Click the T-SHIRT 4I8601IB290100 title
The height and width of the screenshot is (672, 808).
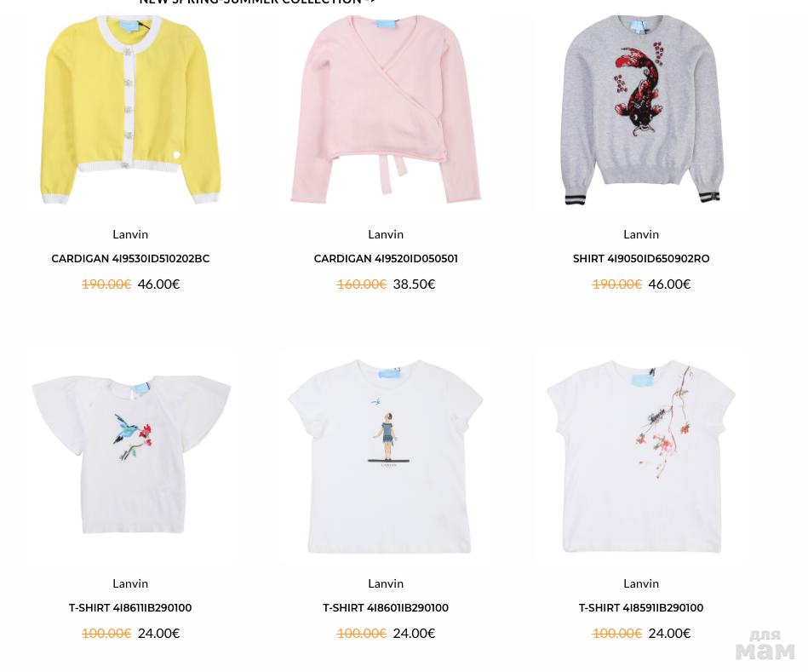[x=386, y=608]
